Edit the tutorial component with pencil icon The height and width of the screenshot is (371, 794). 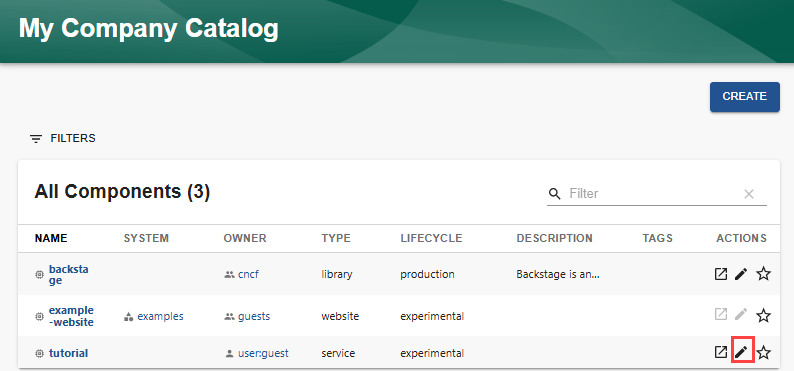[741, 352]
